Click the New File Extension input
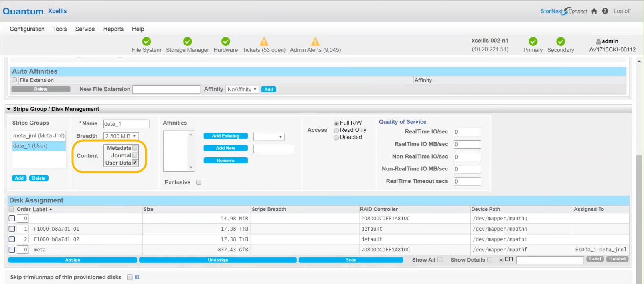The image size is (644, 284). 166,90
